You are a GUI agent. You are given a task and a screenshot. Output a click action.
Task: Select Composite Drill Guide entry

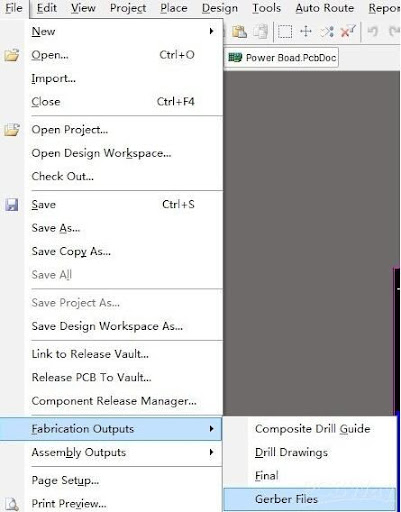point(313,429)
